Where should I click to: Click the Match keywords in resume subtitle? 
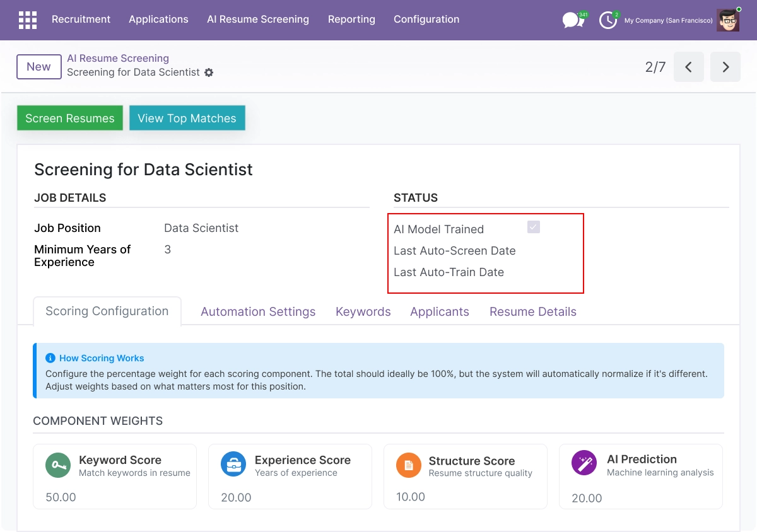tap(134, 473)
